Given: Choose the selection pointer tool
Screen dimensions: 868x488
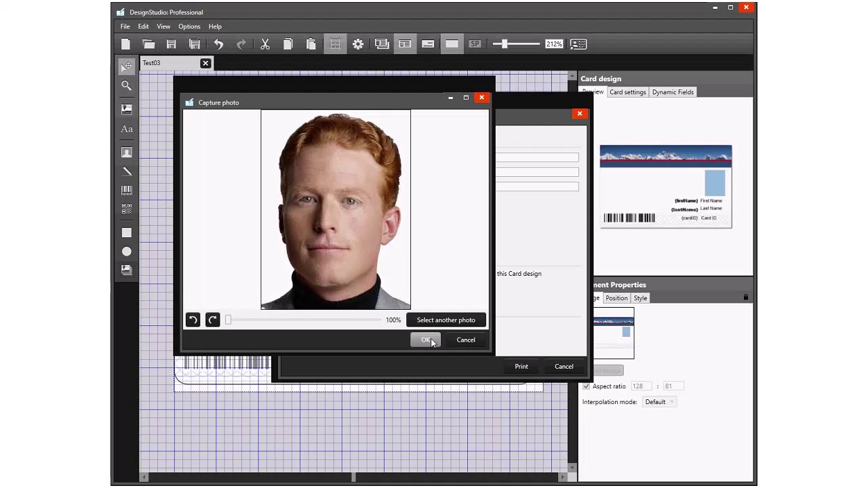Looking at the screenshot, I should point(127,66).
